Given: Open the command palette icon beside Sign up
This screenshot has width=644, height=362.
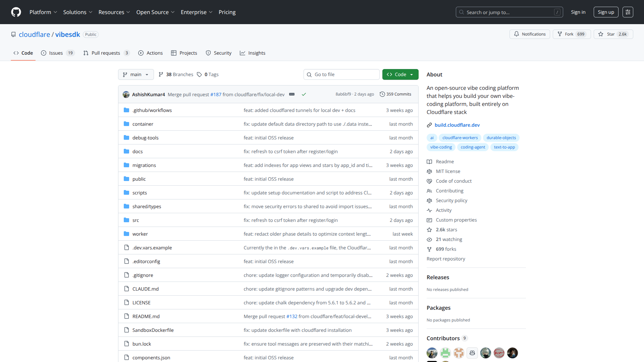Looking at the screenshot, I should click(628, 12).
